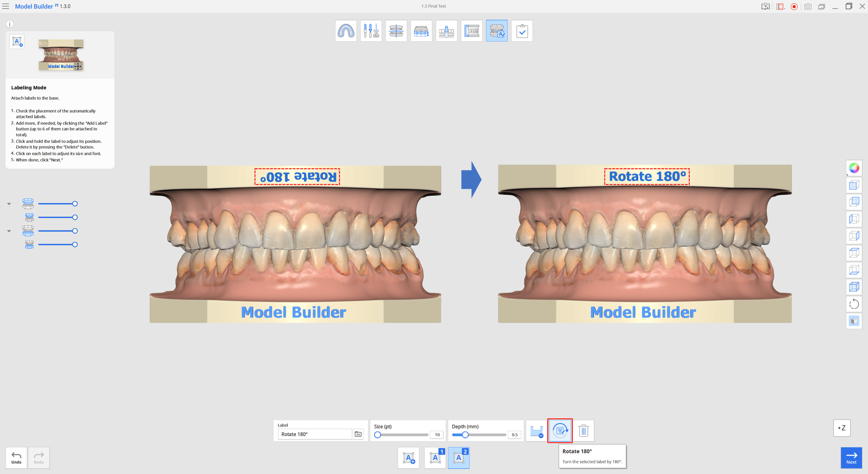Click the Rotate 180° label icon

point(560,431)
